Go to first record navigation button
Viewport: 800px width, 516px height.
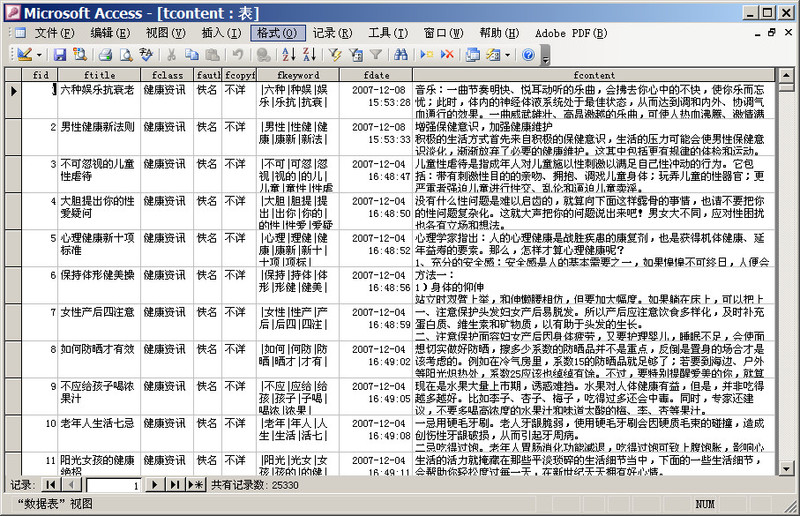pyautogui.click(x=50, y=484)
